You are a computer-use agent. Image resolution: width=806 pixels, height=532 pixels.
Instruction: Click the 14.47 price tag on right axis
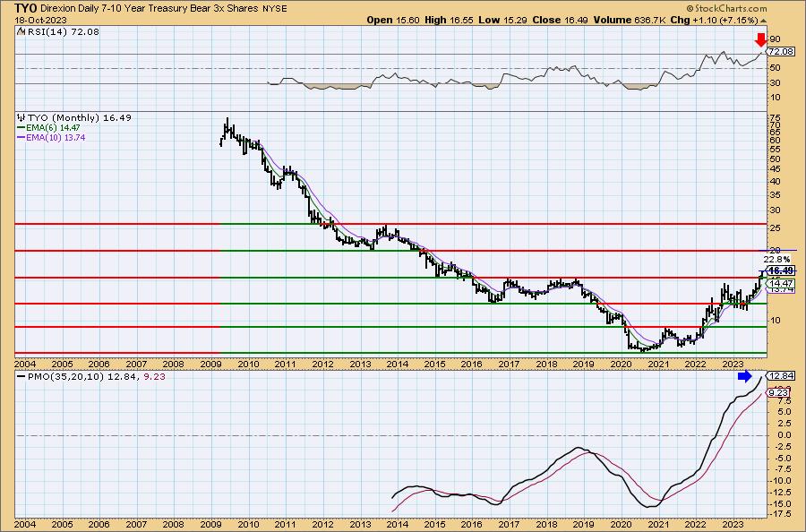[781, 283]
